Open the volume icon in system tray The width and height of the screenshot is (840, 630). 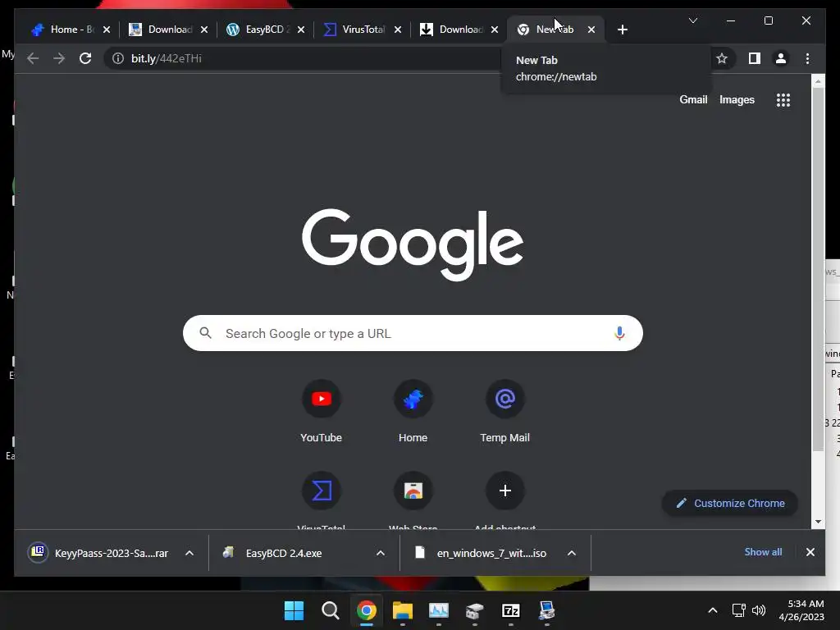[x=759, y=610]
